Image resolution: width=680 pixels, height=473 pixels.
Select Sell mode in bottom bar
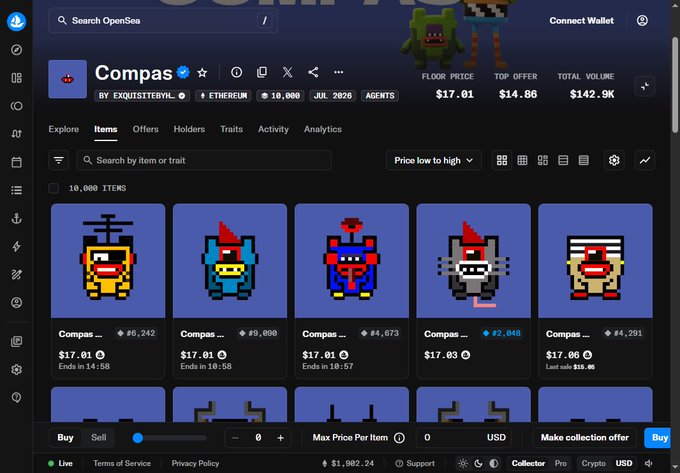click(98, 437)
